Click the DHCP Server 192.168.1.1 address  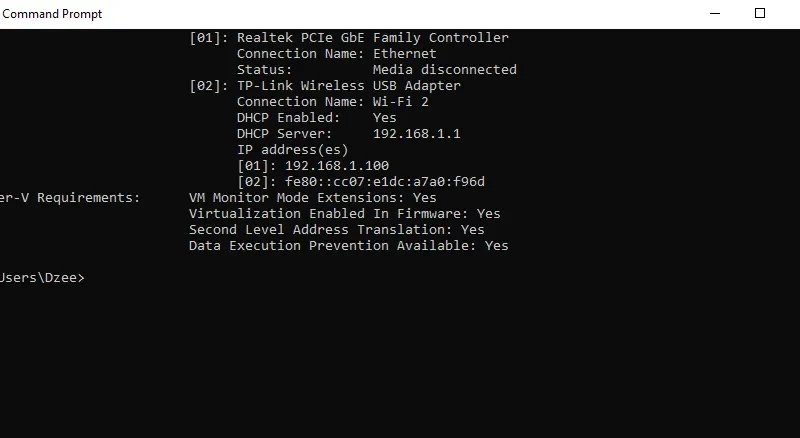(x=416, y=134)
